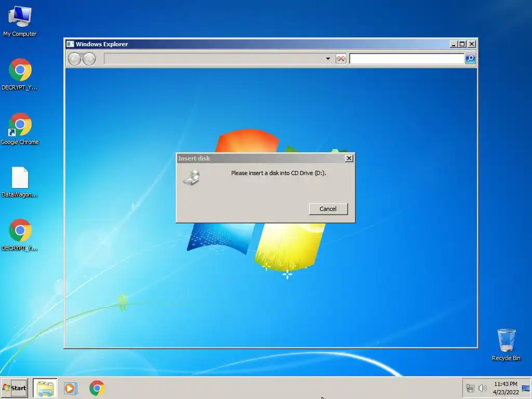This screenshot has width=532, height=399.
Task: Click the show desktop icon in tray corner
Action: pos(526,388)
